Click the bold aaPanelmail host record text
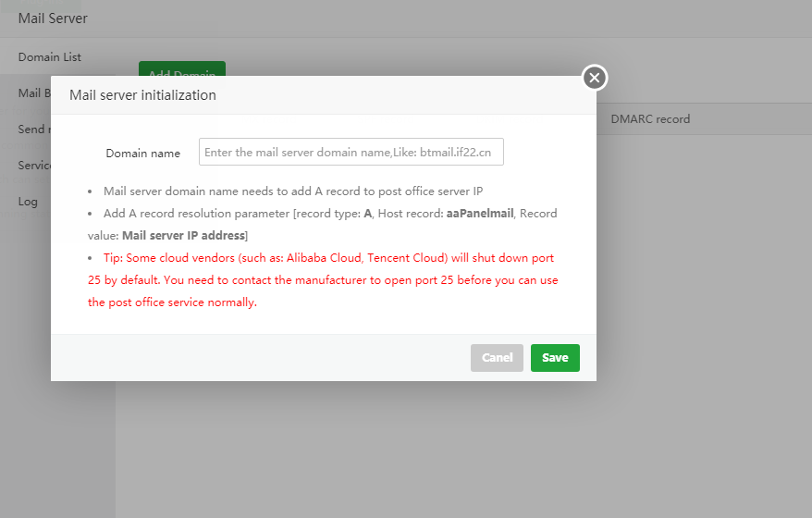812x518 pixels. coord(480,214)
